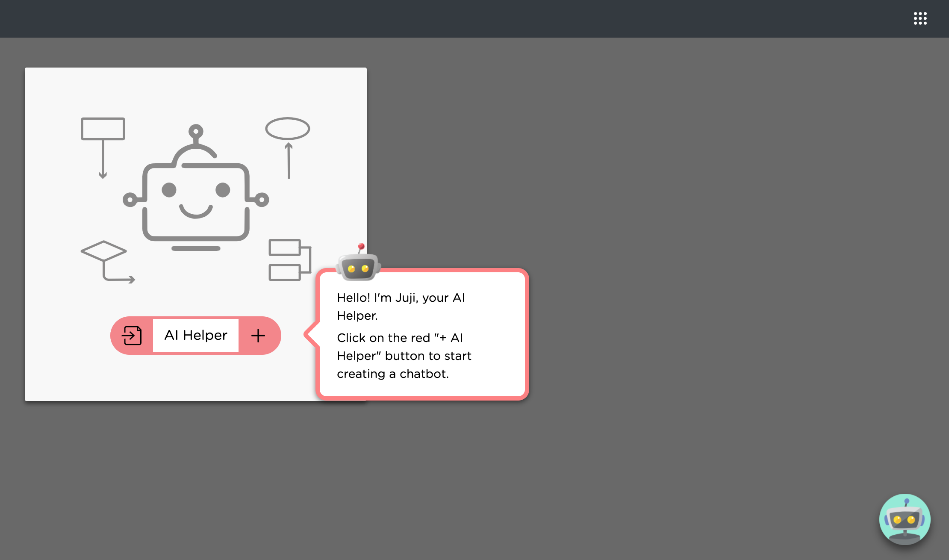Viewport: 949px width, 560px height.
Task: Click the robot illustration's antenna
Action: point(196,136)
